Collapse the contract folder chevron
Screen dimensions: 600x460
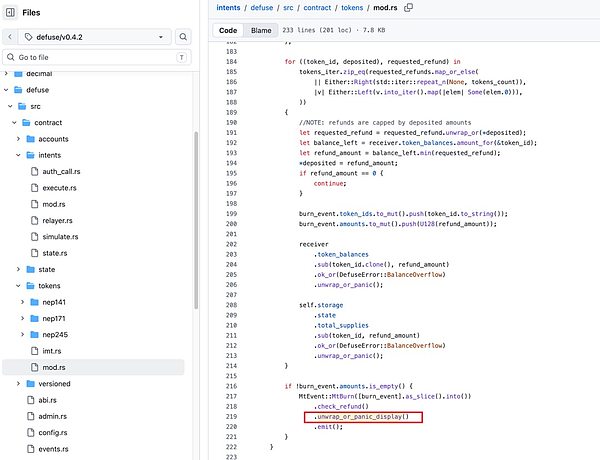14,123
